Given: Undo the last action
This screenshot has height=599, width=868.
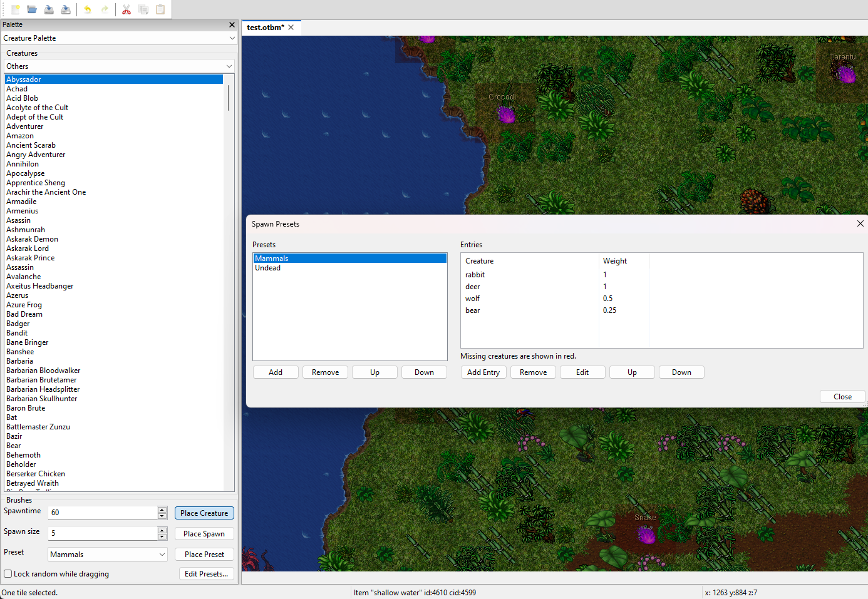Looking at the screenshot, I should pyautogui.click(x=88, y=9).
